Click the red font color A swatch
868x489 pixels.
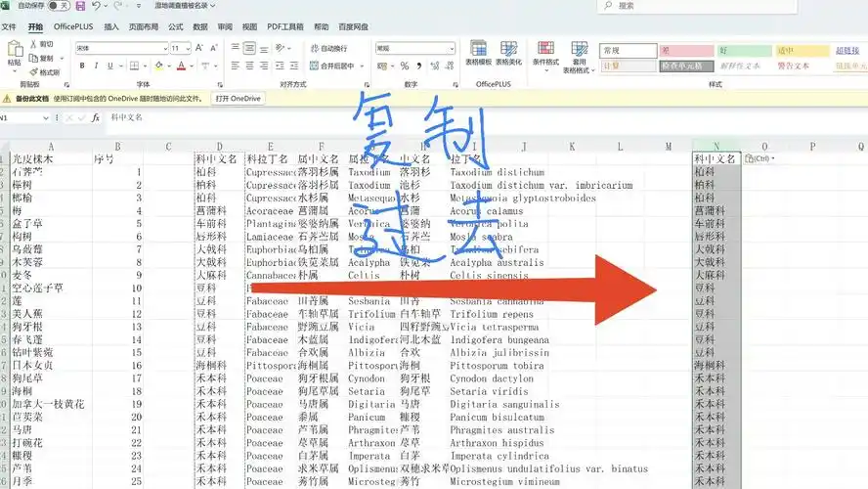coord(181,66)
